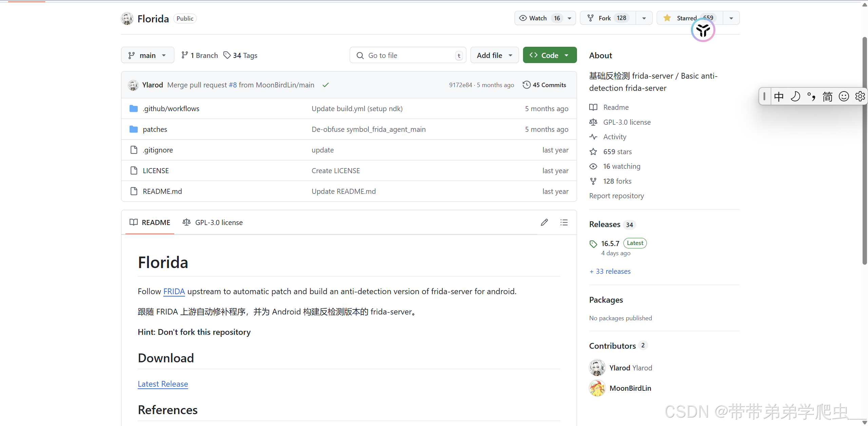Toggle IME half-moon width mode

click(x=795, y=97)
